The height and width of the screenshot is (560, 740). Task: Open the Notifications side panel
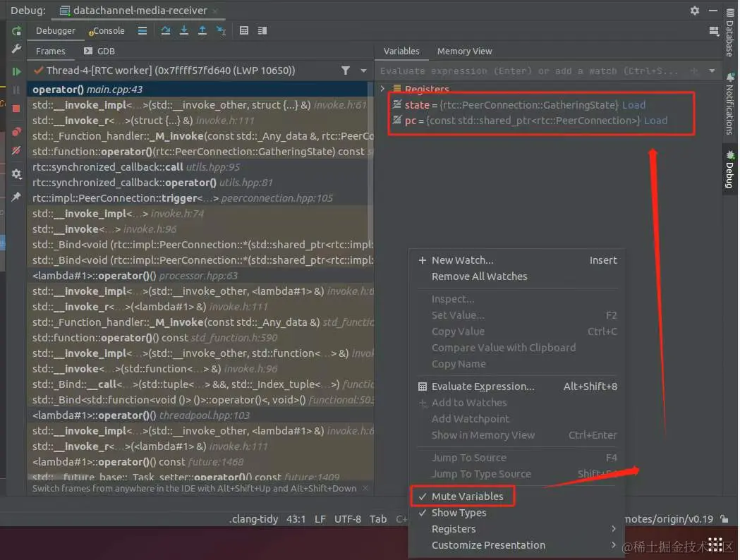(730, 104)
